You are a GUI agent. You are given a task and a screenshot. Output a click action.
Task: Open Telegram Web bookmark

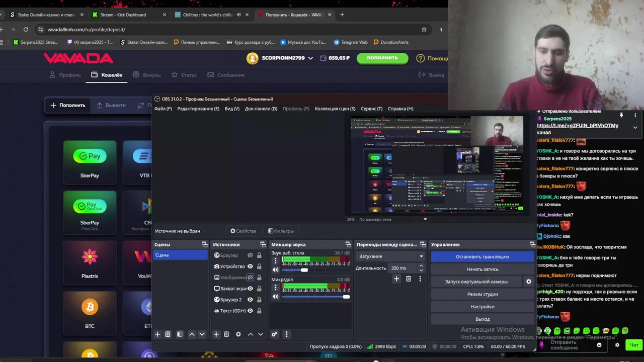[x=351, y=42]
